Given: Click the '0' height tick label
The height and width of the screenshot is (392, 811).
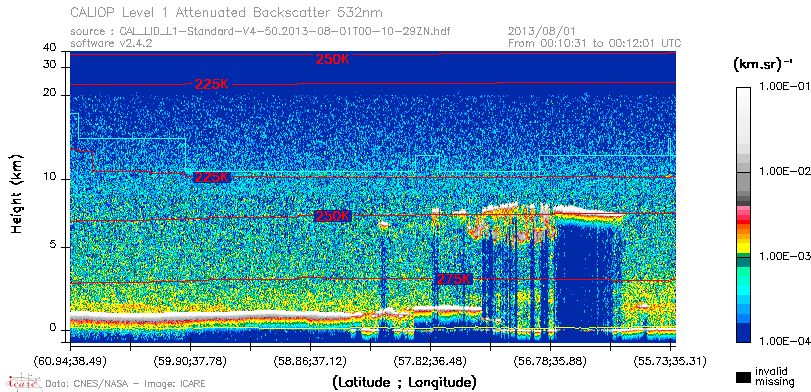Looking at the screenshot, I should [53, 327].
